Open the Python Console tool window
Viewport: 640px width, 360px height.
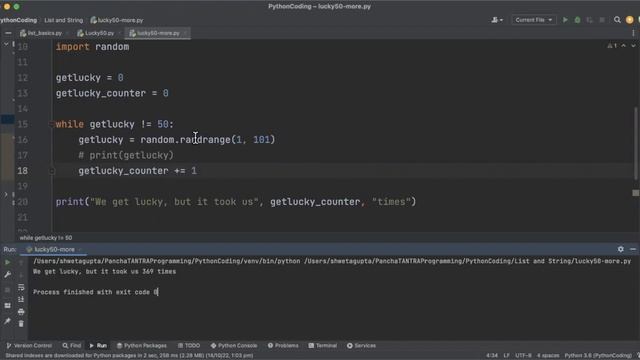[x=234, y=346]
